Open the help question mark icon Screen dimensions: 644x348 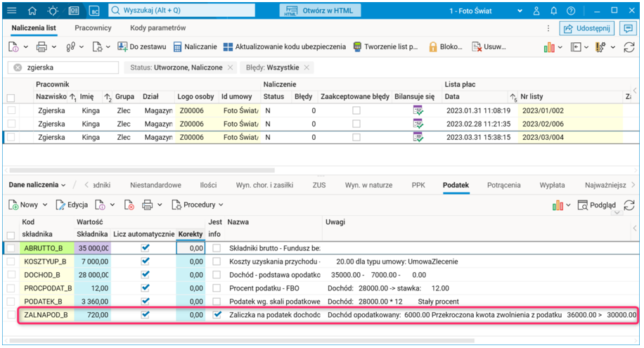click(571, 11)
